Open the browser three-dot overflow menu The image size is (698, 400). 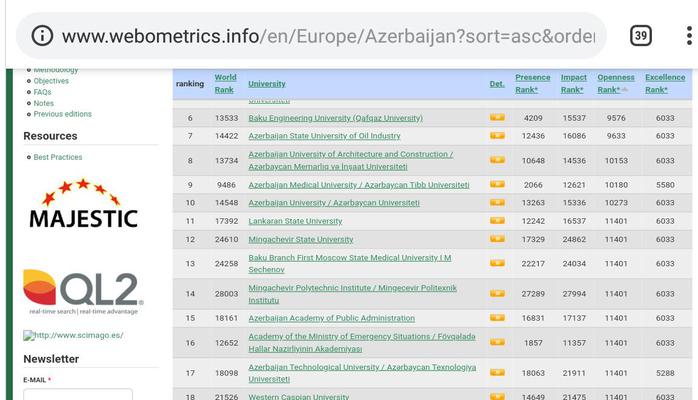[688, 36]
